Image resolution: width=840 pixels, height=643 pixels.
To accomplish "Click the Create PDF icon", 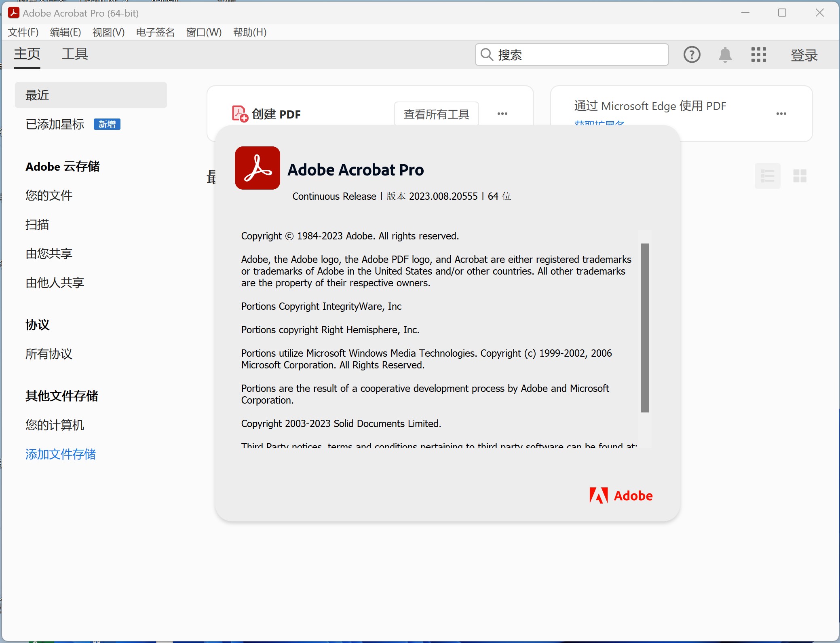I will point(240,114).
